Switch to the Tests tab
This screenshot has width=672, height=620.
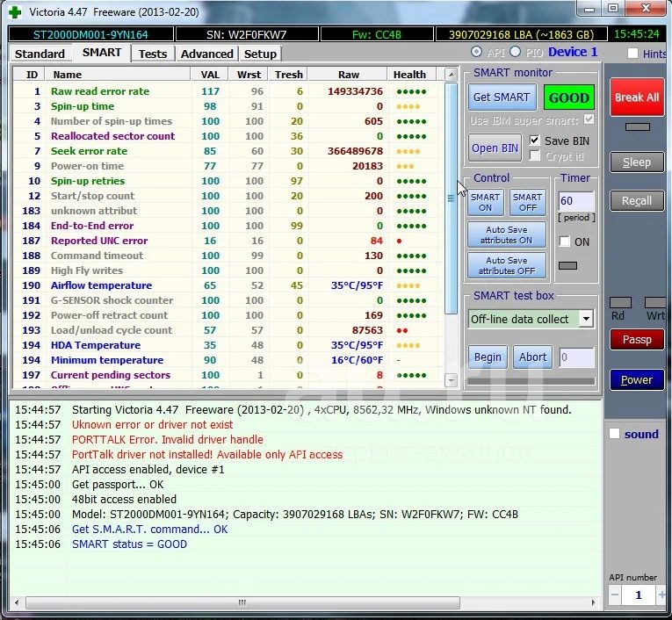[153, 54]
